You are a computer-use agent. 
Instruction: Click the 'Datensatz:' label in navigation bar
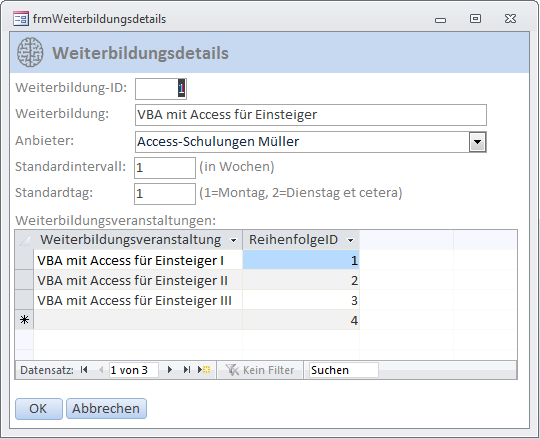pos(47,370)
